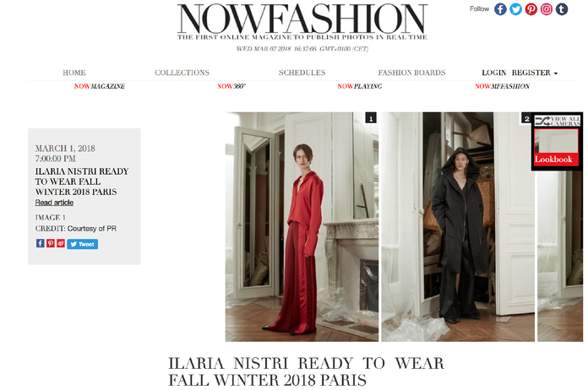The image size is (588, 390).
Task: Share image on Facebook from info panel
Action: tap(40, 243)
